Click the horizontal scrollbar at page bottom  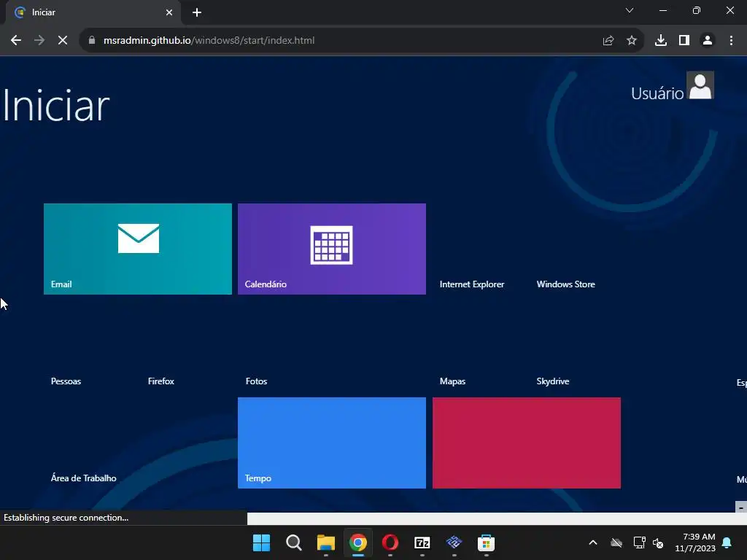(x=497, y=518)
